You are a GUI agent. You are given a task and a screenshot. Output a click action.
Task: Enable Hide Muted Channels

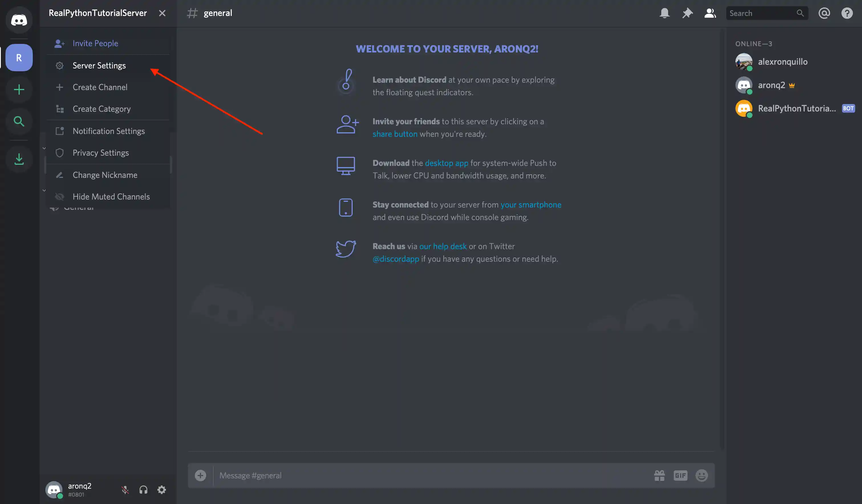click(111, 197)
